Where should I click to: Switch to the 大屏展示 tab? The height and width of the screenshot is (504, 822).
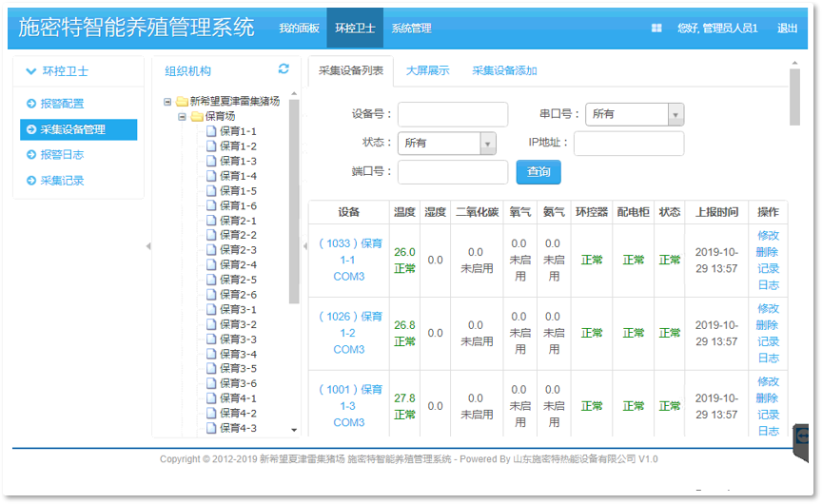[x=427, y=70]
